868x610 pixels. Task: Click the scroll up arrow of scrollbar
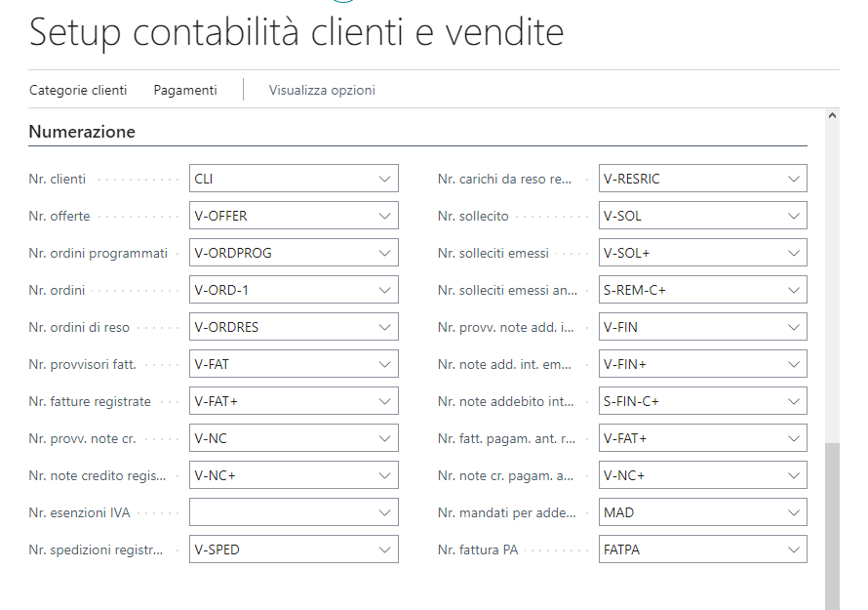point(832,115)
